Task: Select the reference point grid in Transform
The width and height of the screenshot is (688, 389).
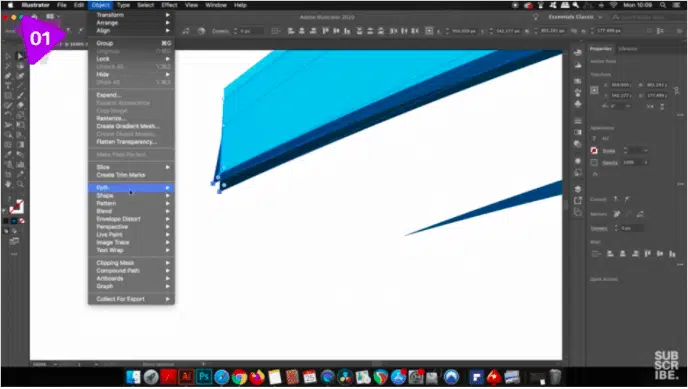Action: click(594, 90)
